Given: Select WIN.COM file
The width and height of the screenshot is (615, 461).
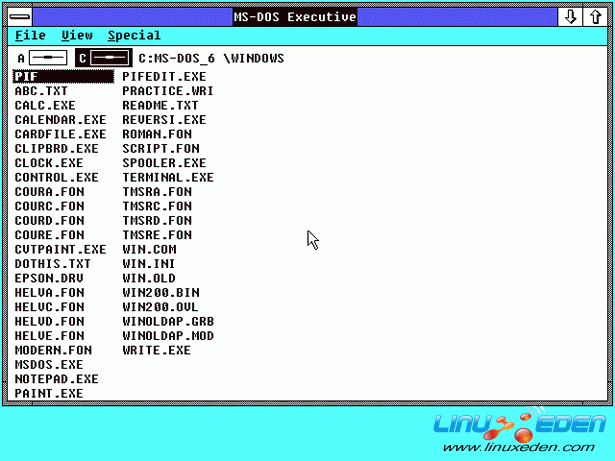Looking at the screenshot, I should tap(149, 250).
